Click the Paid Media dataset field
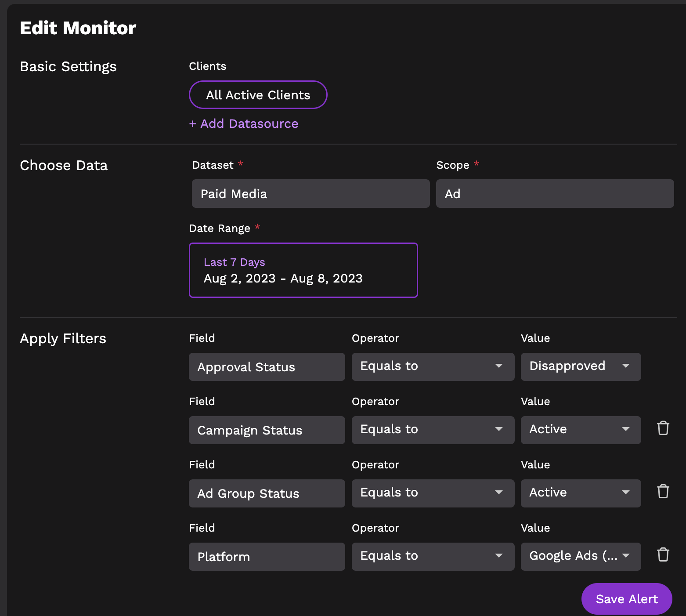 pos(311,194)
